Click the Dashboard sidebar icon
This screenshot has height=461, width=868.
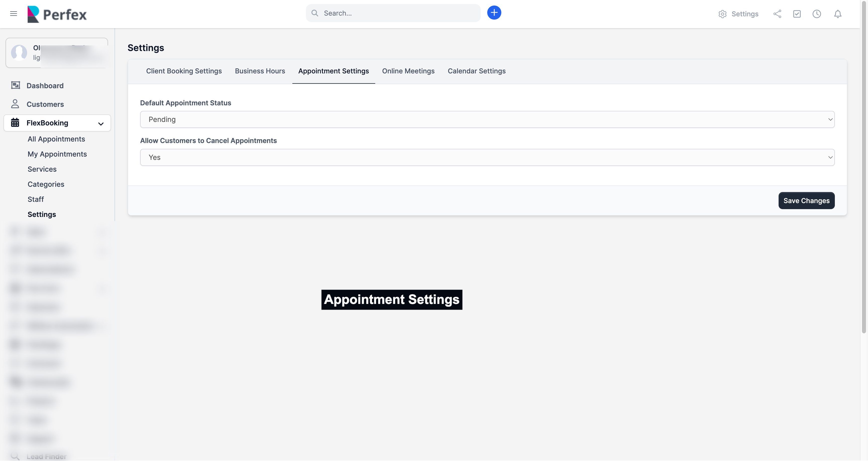(x=16, y=85)
